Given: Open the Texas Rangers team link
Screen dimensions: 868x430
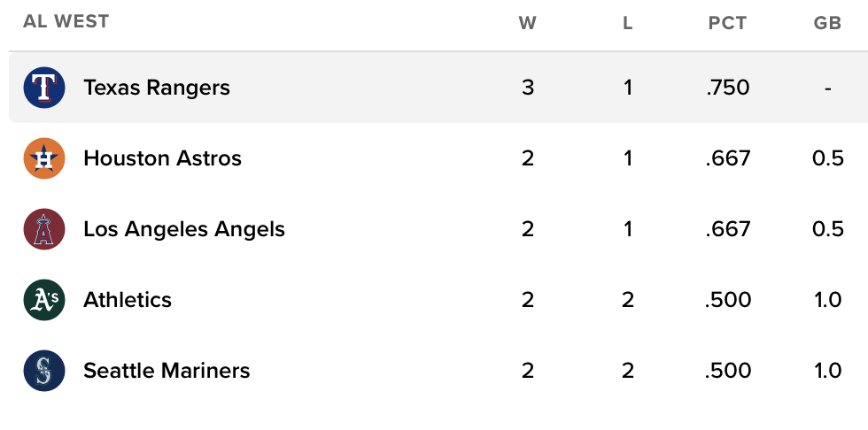Looking at the screenshot, I should point(157,88).
